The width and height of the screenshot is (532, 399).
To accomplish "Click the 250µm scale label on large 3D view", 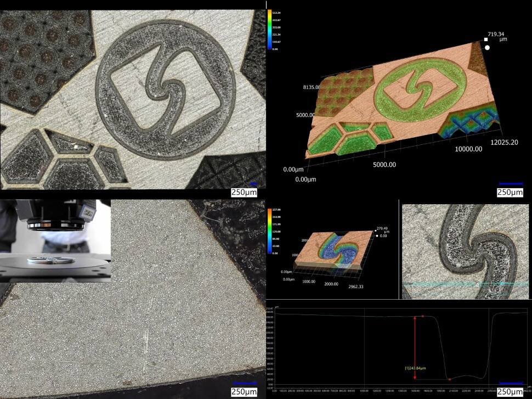I will pos(511,192).
